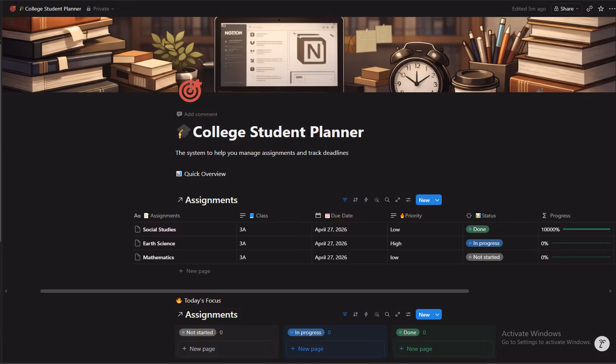616x364 pixels.
Task: Click the Social Studies progress bar
Action: tap(586, 229)
